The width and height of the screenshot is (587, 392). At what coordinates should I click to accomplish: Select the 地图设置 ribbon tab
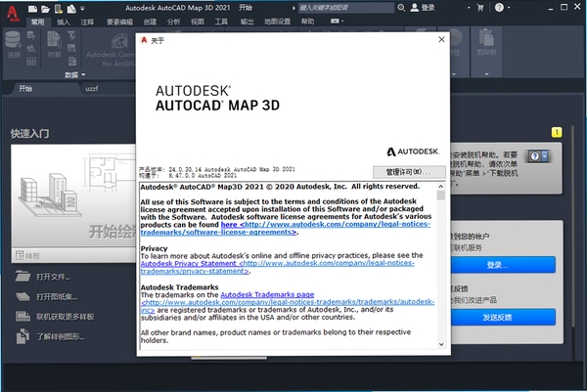point(278,22)
